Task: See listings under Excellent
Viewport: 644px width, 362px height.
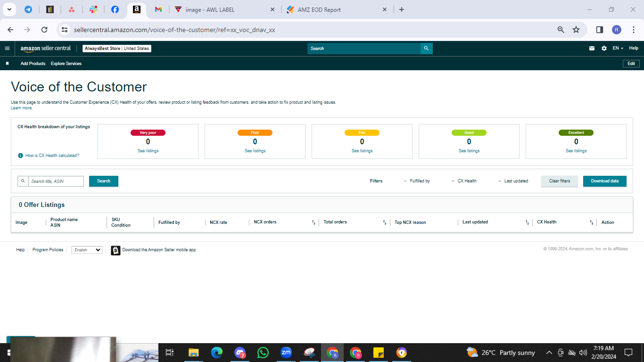Action: click(576, 151)
